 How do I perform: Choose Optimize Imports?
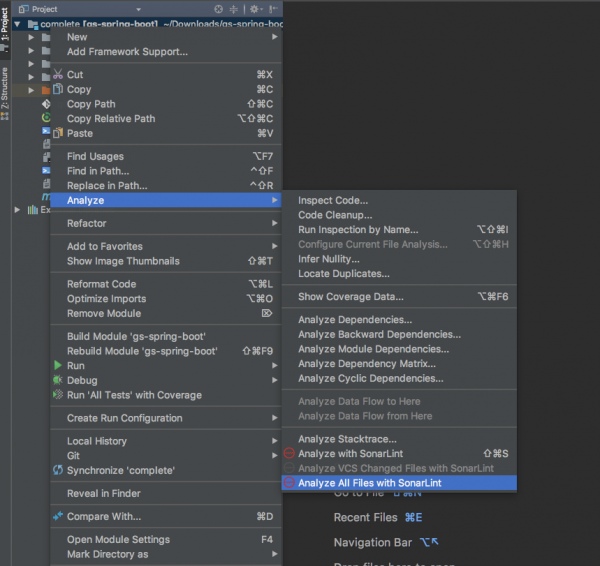click(166, 298)
